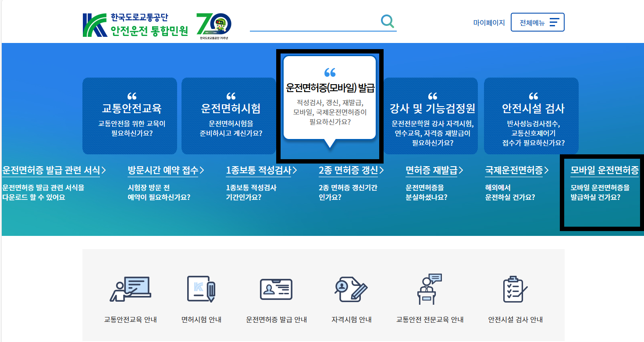Click text 운전면허증 발급 관련 서식을 다운로드 할 수 있어요
This screenshot has width=644, height=342.
tap(43, 192)
